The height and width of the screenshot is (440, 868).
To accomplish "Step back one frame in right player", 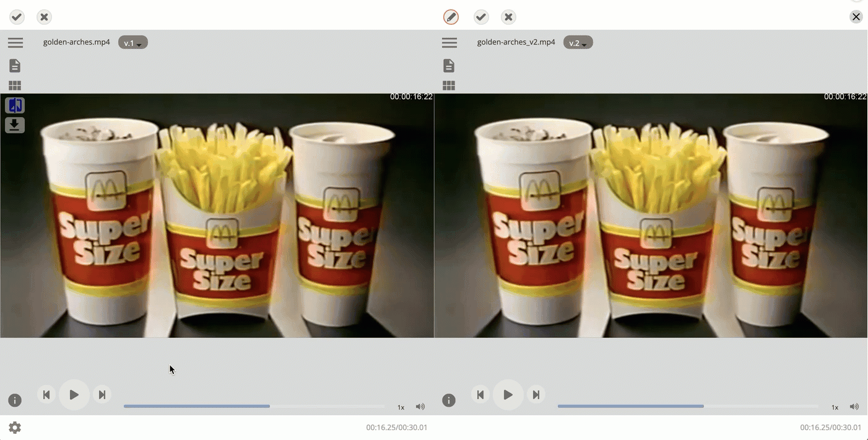I will (480, 395).
